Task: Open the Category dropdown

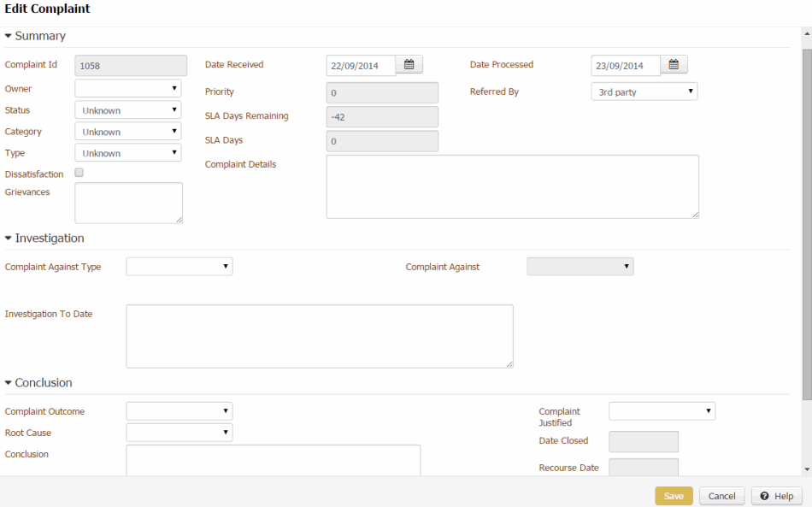Action: tap(127, 131)
